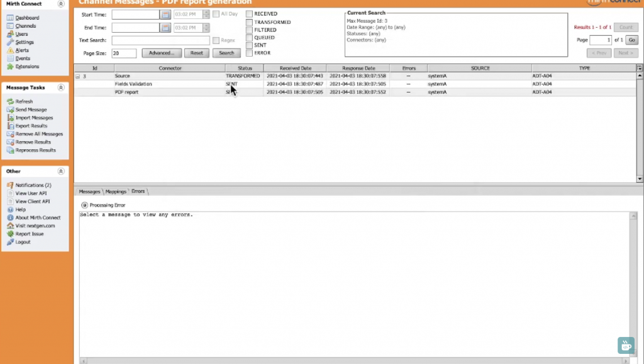Sort by the Status column header
This screenshot has height=364, width=644.
[245, 68]
